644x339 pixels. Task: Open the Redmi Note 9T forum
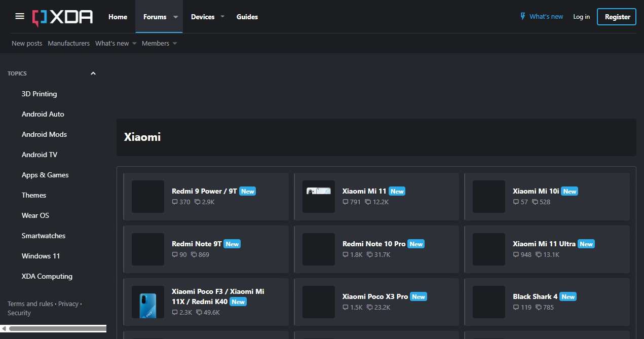[197, 244]
